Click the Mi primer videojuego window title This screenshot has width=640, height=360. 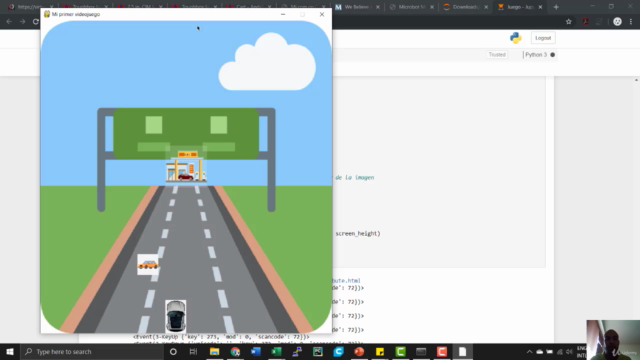pos(76,14)
